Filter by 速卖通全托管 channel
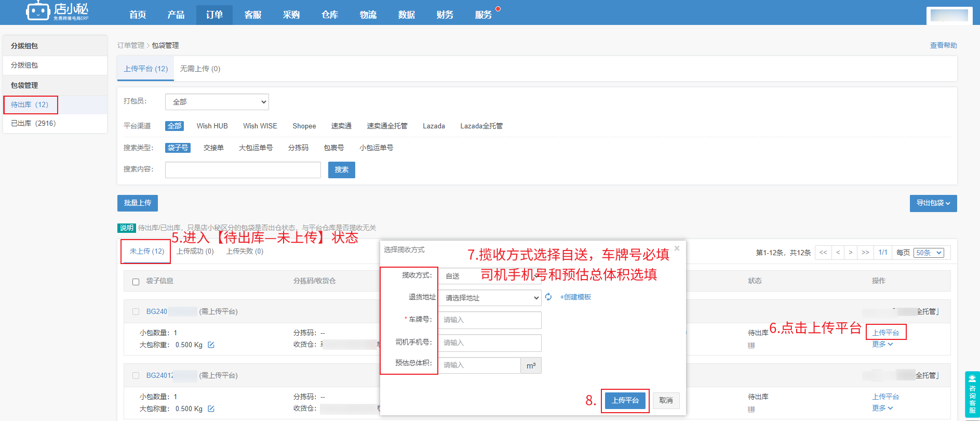Image resolution: width=980 pixels, height=421 pixels. tap(387, 126)
